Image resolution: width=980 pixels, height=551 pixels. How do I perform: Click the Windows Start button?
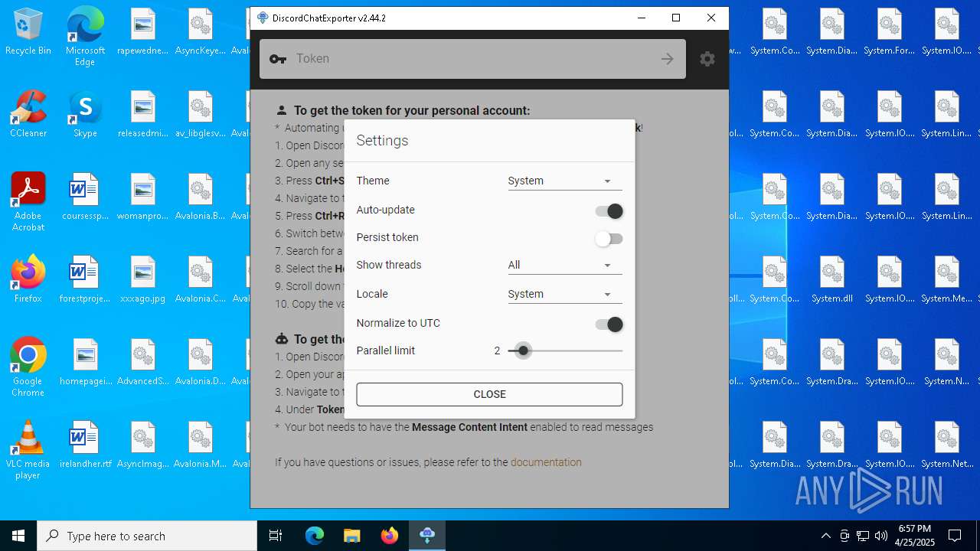18,536
